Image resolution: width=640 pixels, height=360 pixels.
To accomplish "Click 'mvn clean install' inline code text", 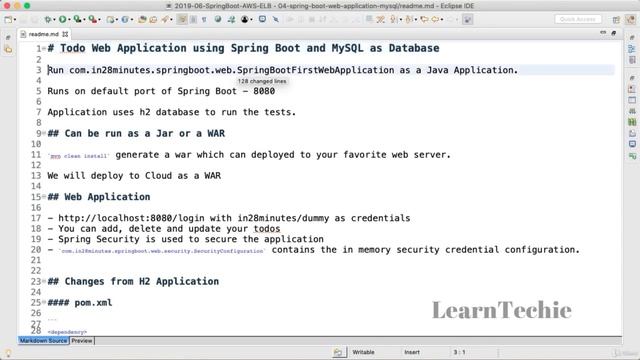I will tap(79, 156).
